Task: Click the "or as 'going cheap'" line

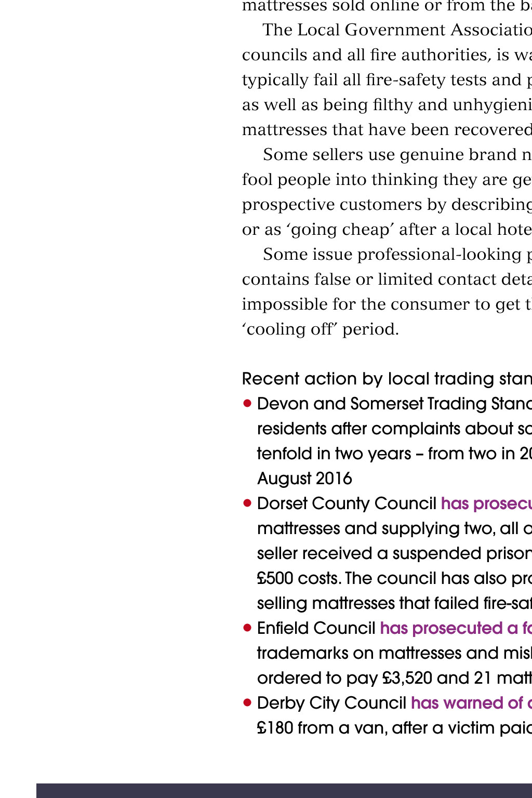Action: click(x=387, y=229)
